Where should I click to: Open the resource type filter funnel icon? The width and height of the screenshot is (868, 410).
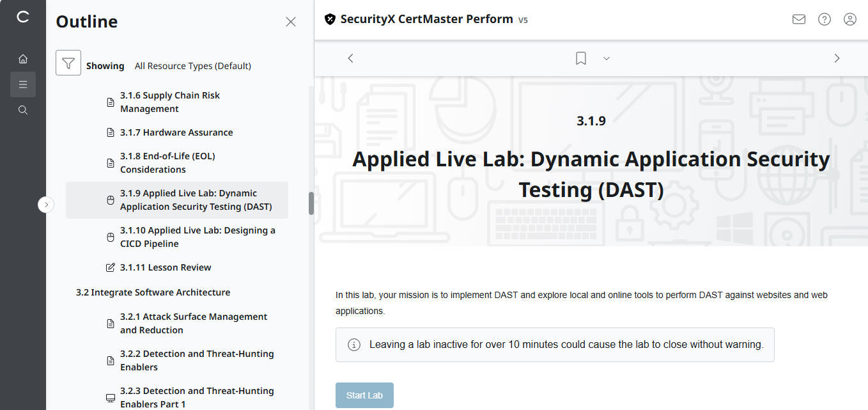point(68,63)
